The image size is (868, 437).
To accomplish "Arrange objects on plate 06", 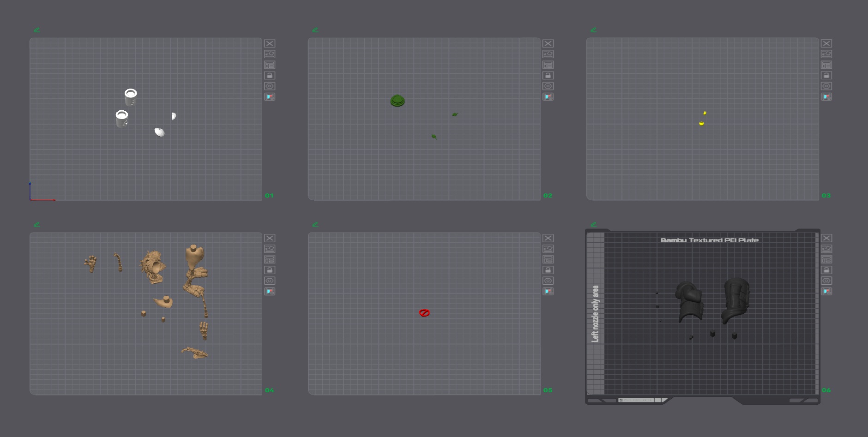I will coord(826,259).
